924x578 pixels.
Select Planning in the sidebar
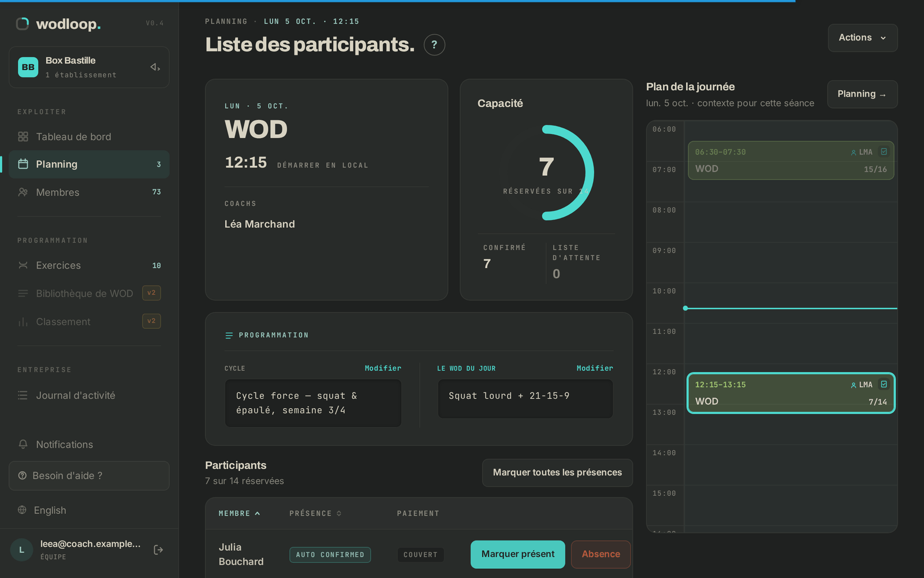tap(89, 164)
